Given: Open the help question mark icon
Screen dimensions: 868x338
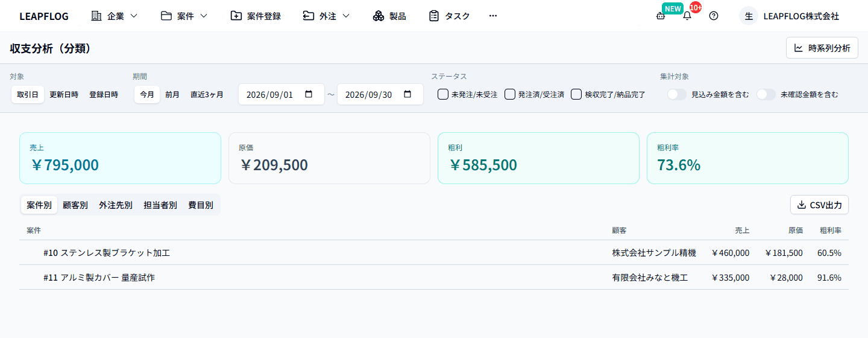Looking at the screenshot, I should [x=714, y=16].
